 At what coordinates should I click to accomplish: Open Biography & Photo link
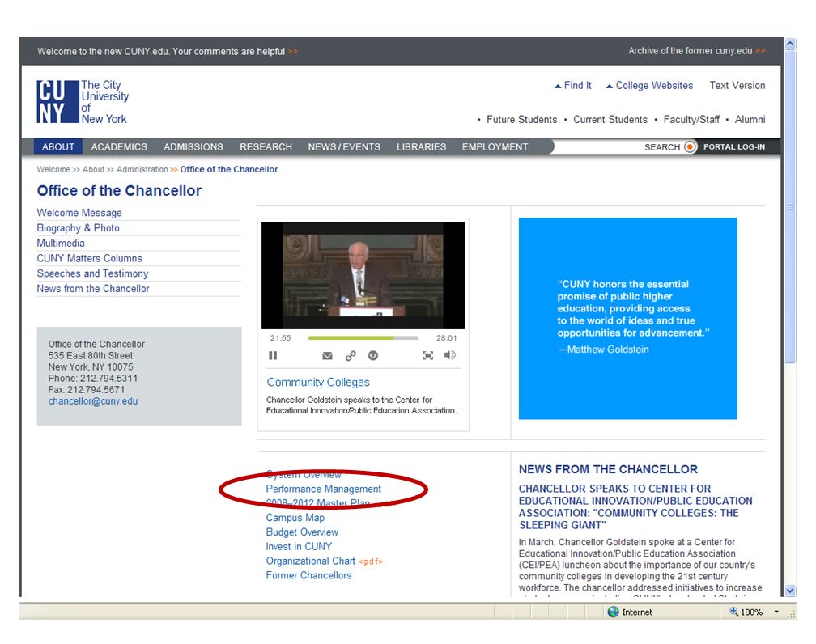pyautogui.click(x=78, y=228)
